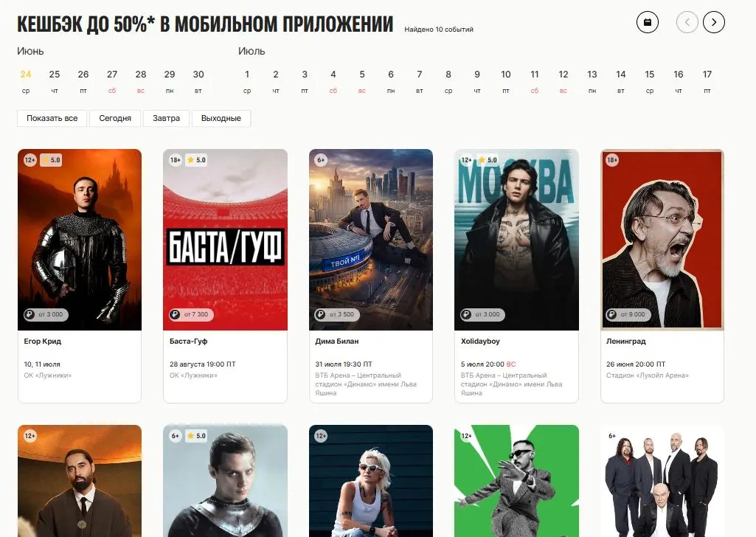Screen dimensions: 756x537
Task: Open Ленинград shouting man poster
Action: (x=662, y=240)
